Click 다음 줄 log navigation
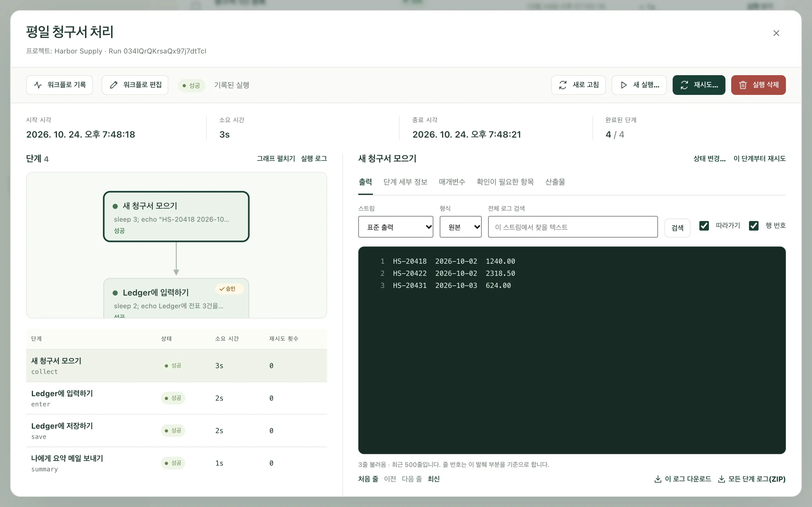Viewport: 812px width, 507px height. [x=412, y=479]
